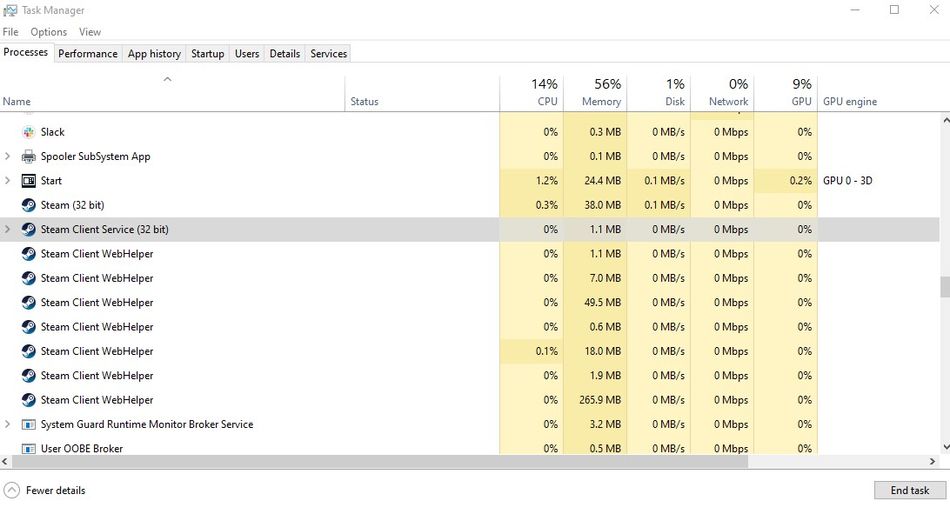The image size is (950, 508).
Task: Click the 49.5 MB memory value
Action: click(603, 302)
